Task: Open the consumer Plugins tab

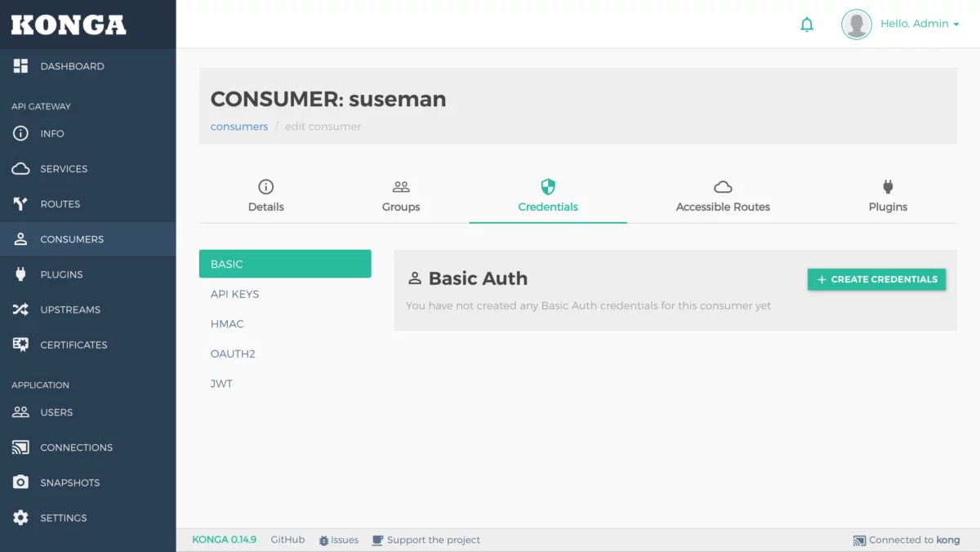Action: [x=888, y=197]
